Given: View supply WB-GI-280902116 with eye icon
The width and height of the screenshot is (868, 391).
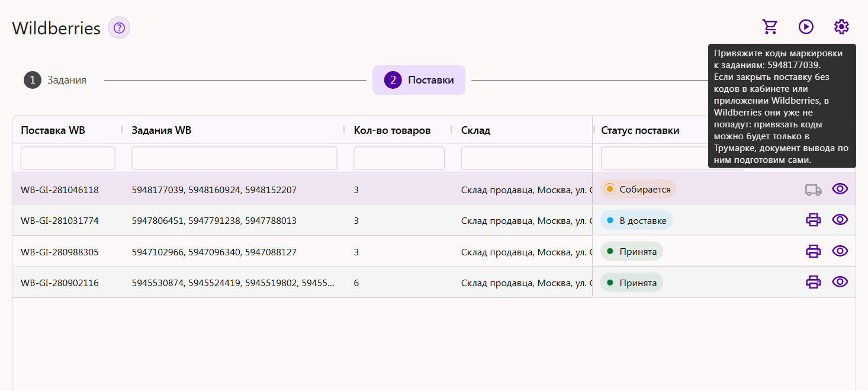Looking at the screenshot, I should click(x=840, y=282).
